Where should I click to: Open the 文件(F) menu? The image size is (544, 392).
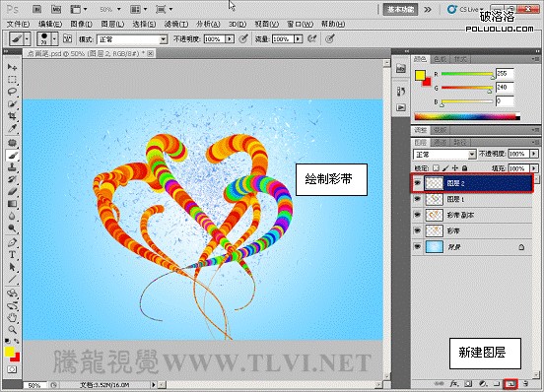click(18, 24)
